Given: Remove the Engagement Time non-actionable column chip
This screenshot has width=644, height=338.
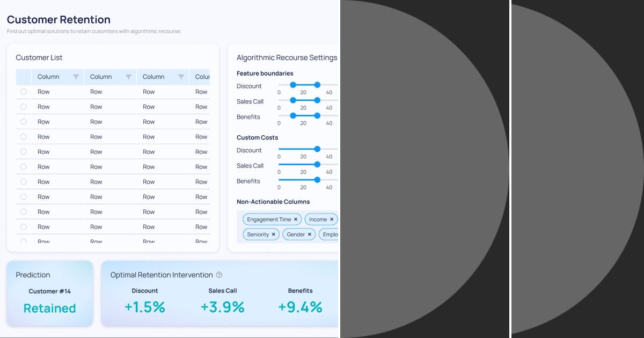Looking at the screenshot, I should [x=295, y=219].
